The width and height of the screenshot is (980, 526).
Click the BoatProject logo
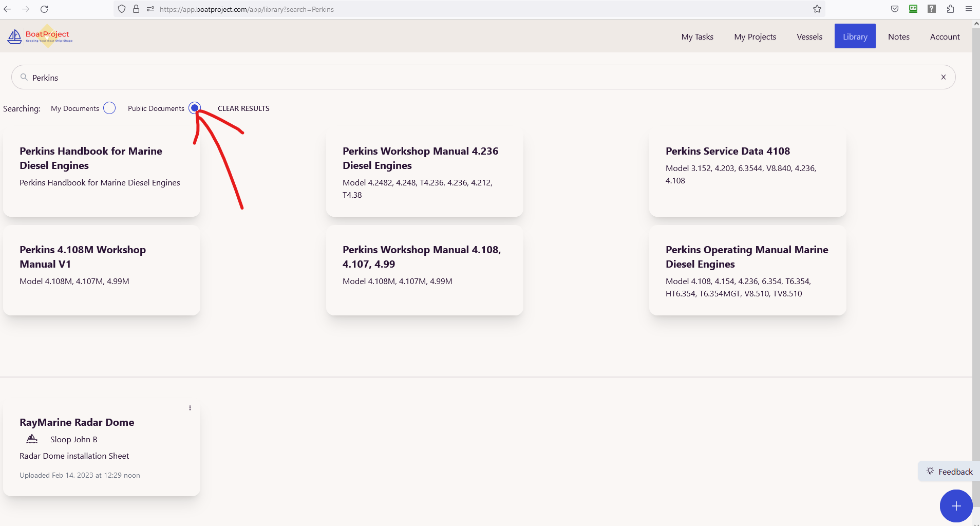(x=40, y=36)
